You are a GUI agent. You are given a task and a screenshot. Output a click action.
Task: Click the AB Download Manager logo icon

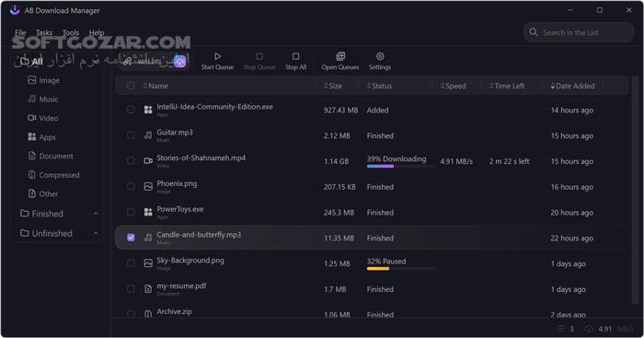15,10
